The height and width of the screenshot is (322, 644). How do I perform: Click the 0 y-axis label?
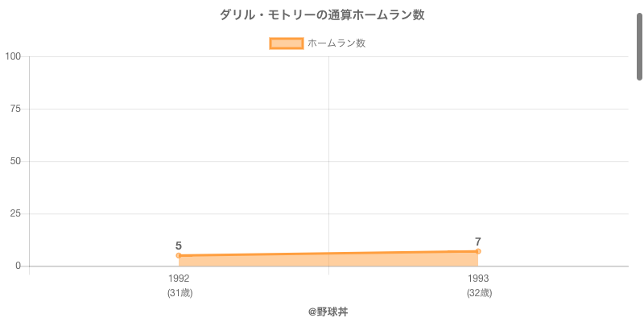(x=18, y=266)
